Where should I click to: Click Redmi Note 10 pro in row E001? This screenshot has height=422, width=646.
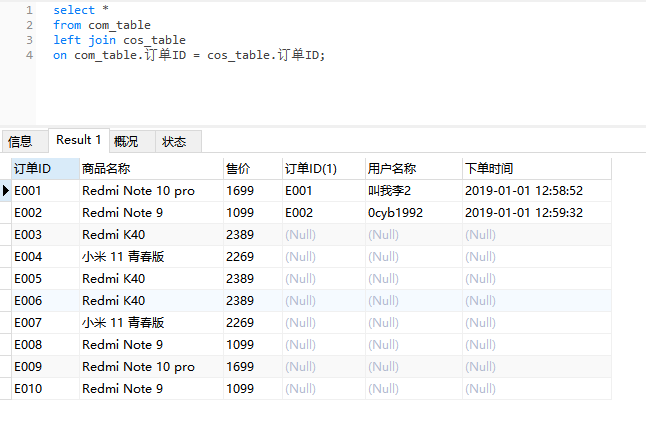point(151,191)
